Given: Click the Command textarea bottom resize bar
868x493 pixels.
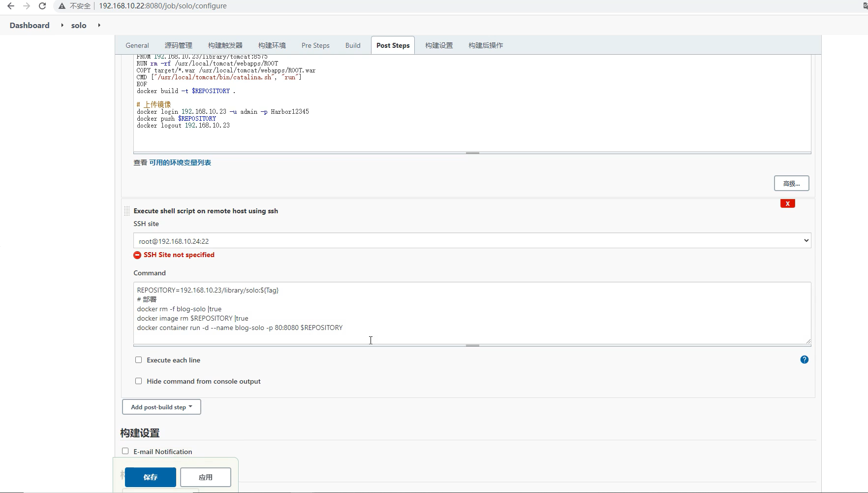Looking at the screenshot, I should coord(472,345).
